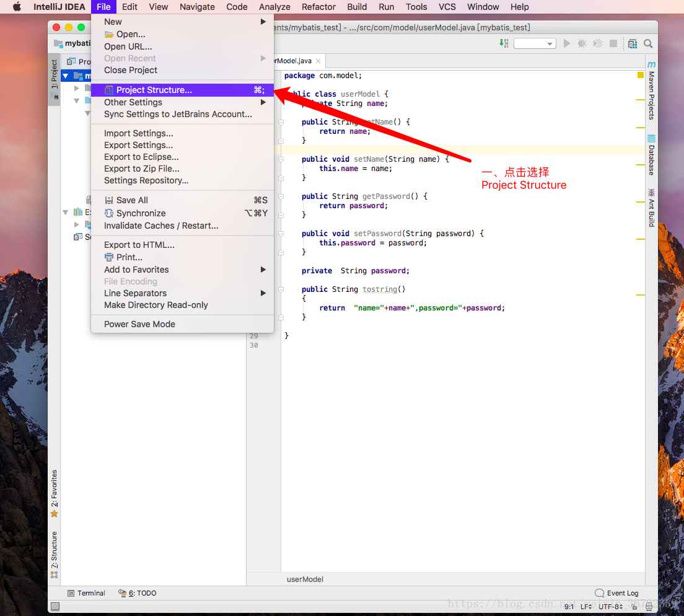Click the Make Project build icon
The height and width of the screenshot is (616, 684).
coord(504,43)
